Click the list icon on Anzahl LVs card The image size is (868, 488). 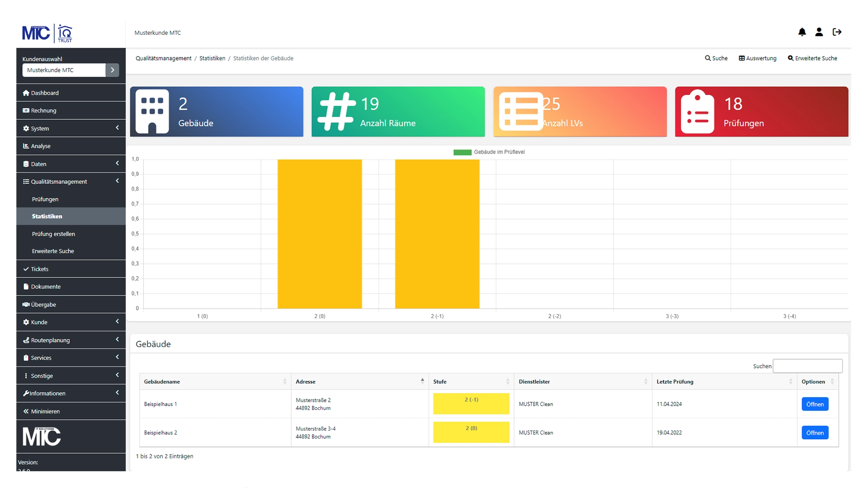[521, 111]
